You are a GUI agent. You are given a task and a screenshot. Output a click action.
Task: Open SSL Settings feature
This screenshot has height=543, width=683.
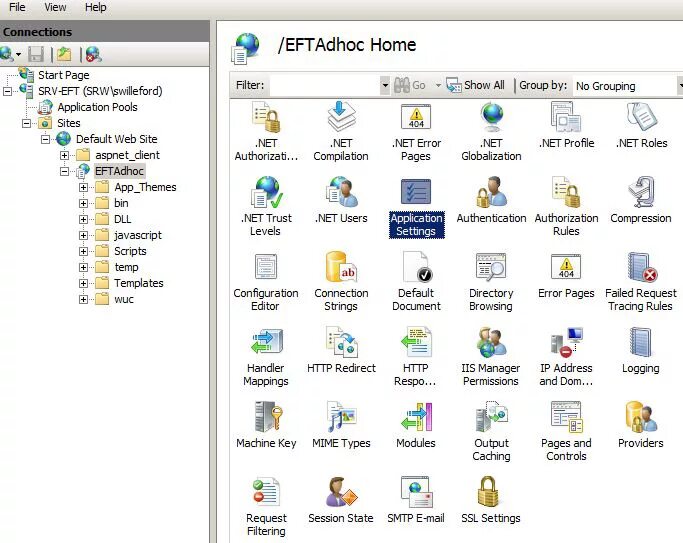pos(491,500)
